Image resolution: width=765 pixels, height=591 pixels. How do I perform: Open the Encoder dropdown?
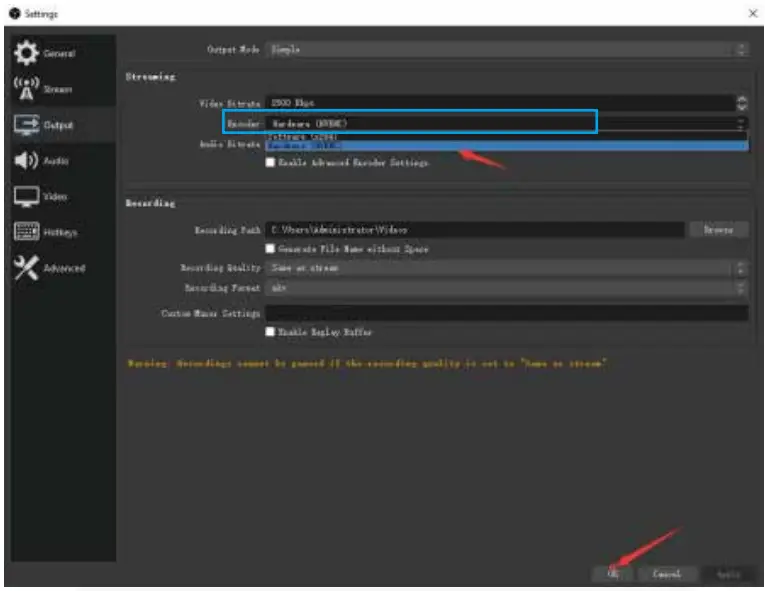tap(507, 123)
